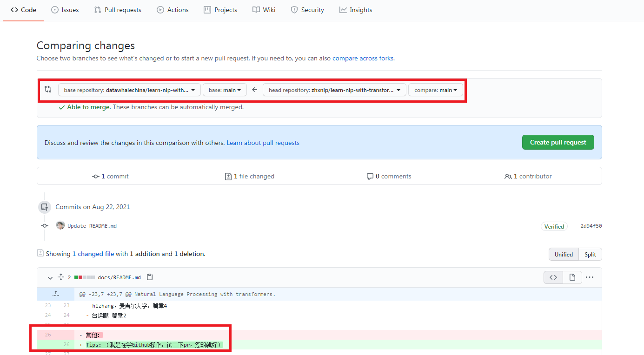Viewport: 644px width, 355px height.
Task: Click the file icon beside 'Showing 1 changed file'
Action: 40,253
